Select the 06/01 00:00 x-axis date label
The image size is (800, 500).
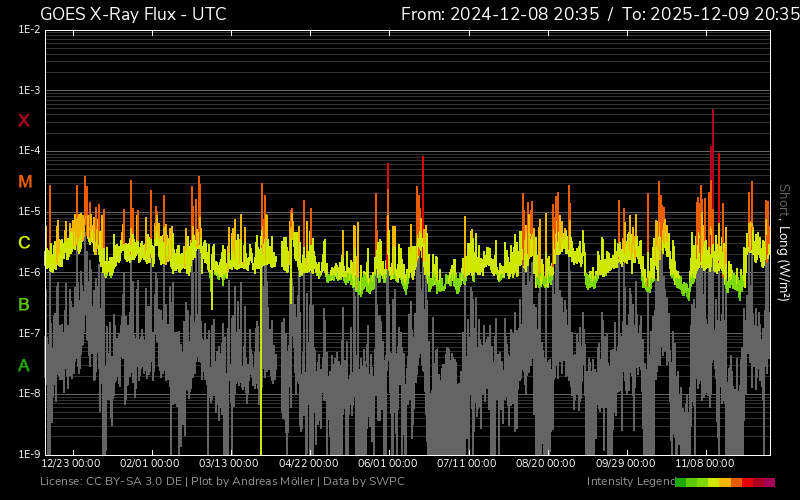point(388,464)
